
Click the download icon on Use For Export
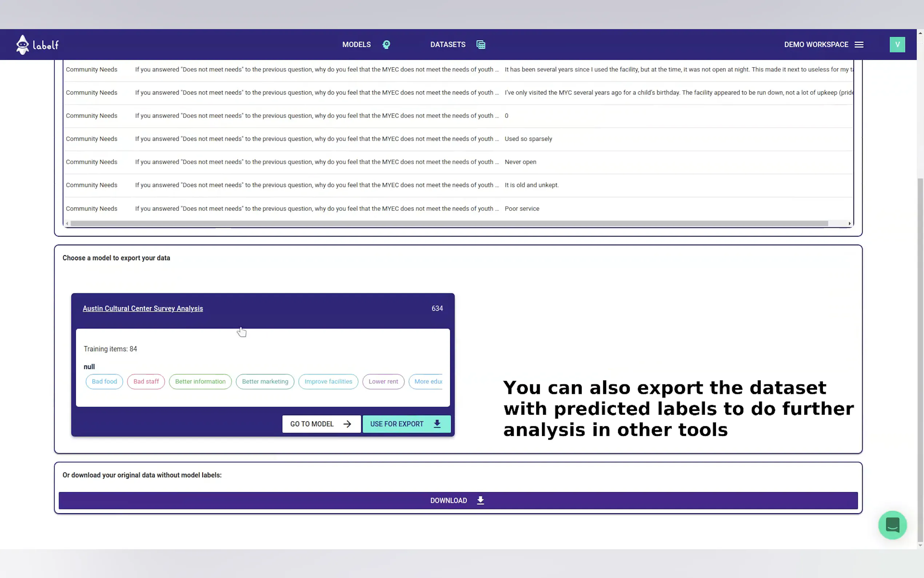(437, 424)
